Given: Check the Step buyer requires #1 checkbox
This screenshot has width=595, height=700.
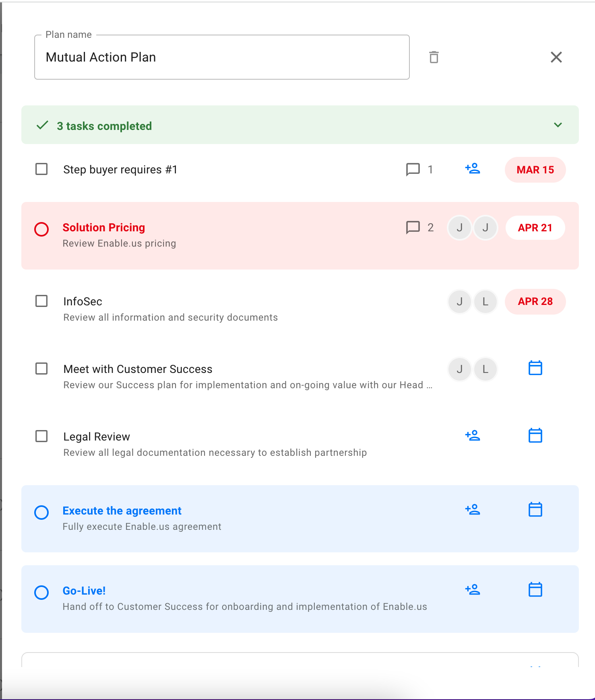Looking at the screenshot, I should pyautogui.click(x=41, y=169).
